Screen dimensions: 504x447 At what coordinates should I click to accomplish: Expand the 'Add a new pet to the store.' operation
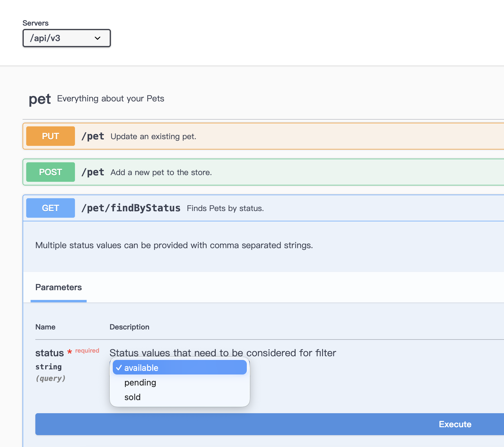(161, 172)
